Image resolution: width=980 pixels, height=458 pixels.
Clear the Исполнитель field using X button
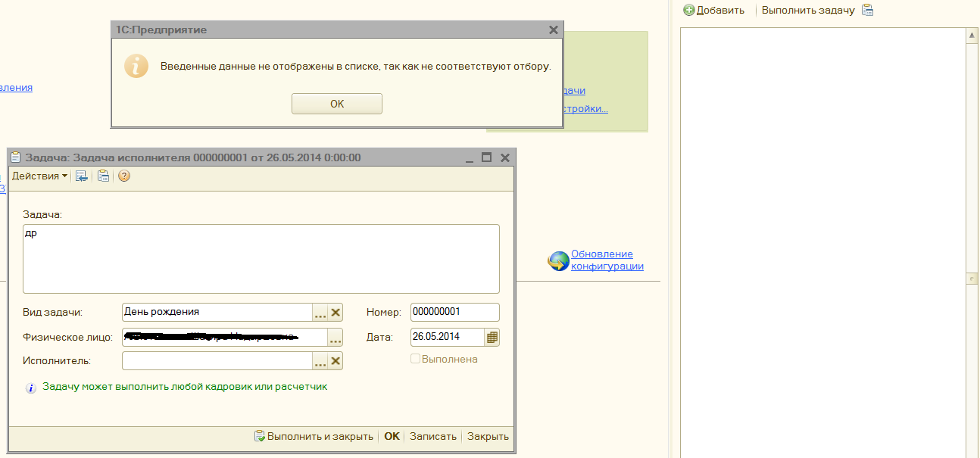click(x=336, y=361)
